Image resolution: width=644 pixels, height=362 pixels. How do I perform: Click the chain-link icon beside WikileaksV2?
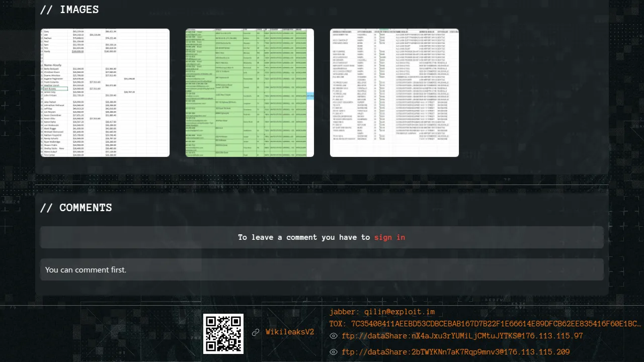[256, 332]
